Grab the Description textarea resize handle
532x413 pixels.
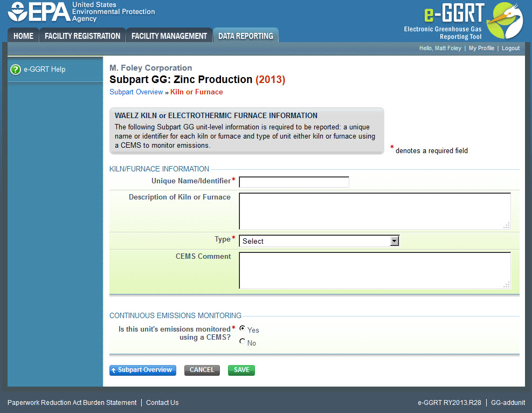coord(507,226)
